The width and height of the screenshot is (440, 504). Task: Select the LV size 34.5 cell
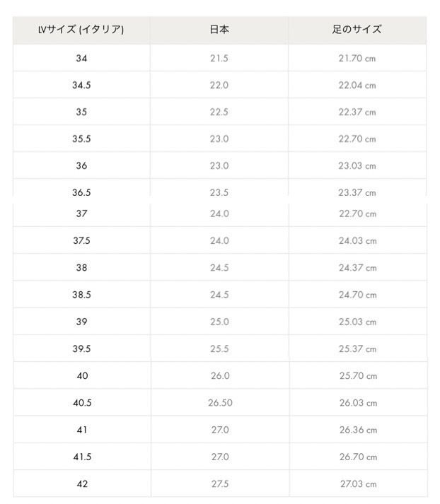(x=81, y=86)
